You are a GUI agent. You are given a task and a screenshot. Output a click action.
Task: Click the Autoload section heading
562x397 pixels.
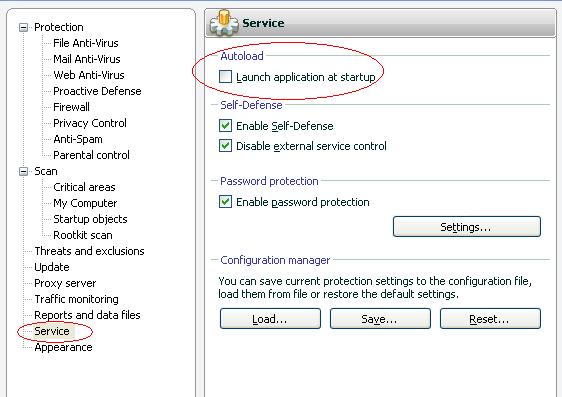242,56
